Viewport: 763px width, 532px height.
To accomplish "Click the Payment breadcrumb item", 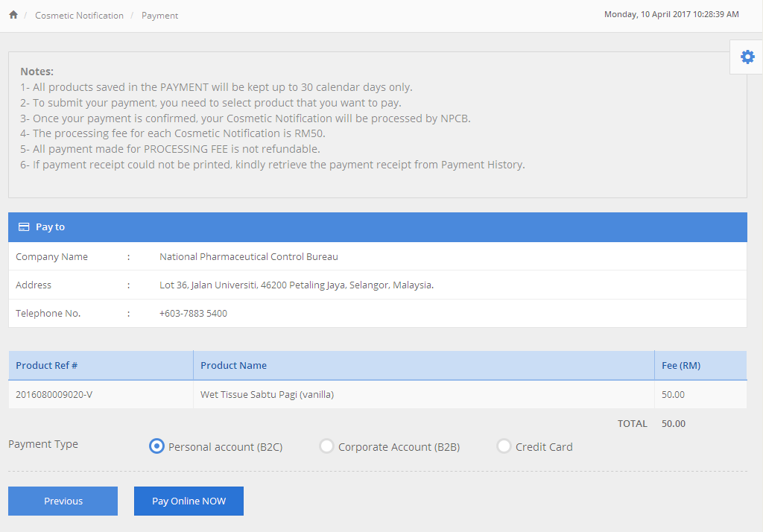I will [x=159, y=16].
